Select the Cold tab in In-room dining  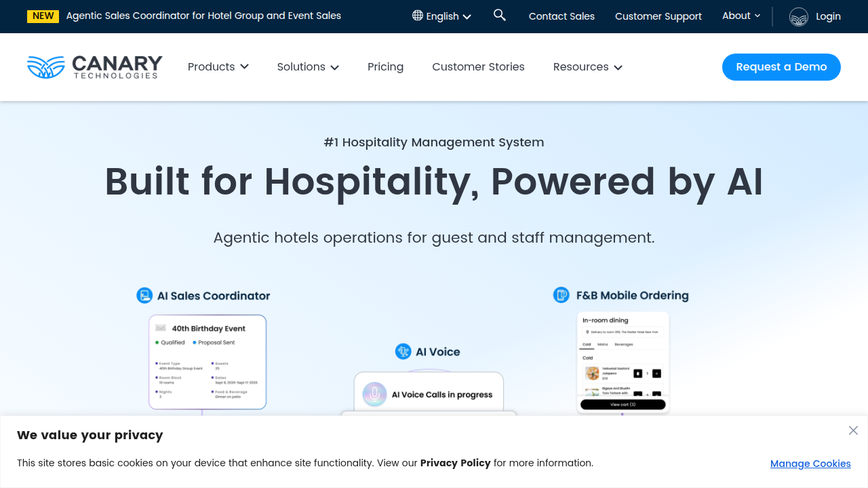(587, 344)
